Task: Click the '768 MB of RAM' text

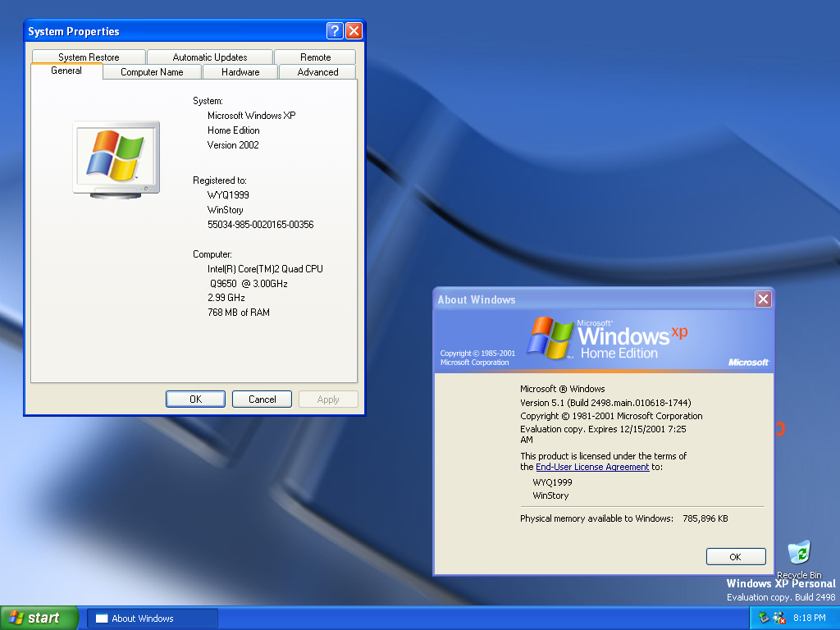Action: click(239, 313)
